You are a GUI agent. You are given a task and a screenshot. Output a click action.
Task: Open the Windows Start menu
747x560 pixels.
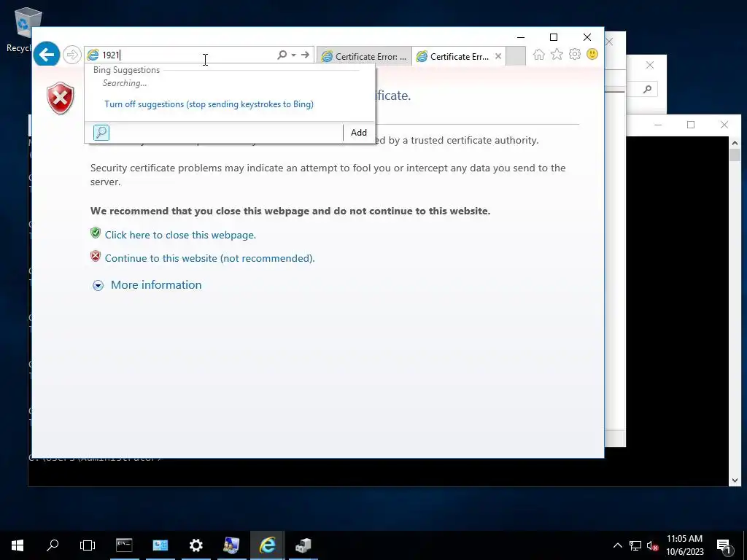tap(18, 545)
